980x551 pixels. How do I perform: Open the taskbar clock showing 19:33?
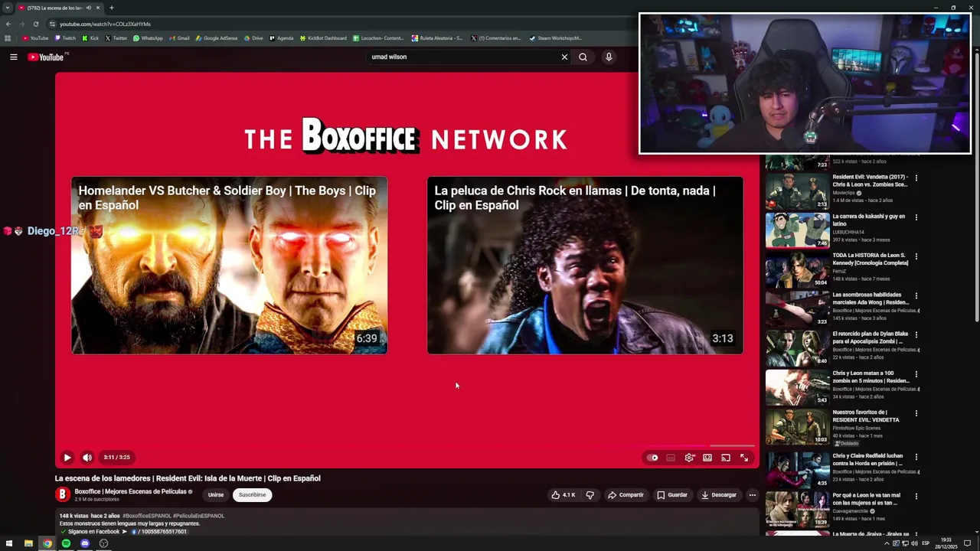[946, 543]
